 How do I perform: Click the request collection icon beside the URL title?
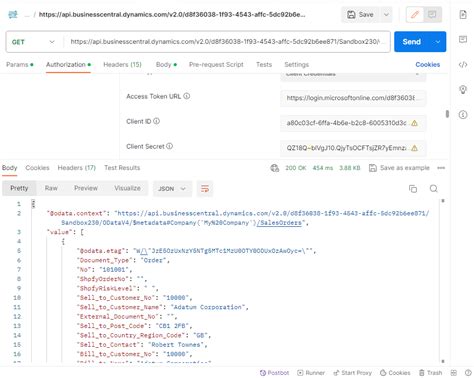[x=13, y=15]
